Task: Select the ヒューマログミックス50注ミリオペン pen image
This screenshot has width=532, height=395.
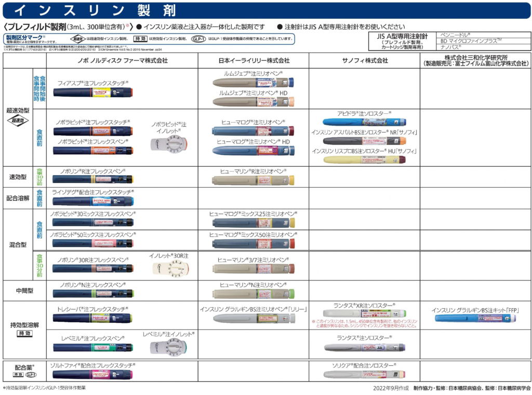Action: 254,243
